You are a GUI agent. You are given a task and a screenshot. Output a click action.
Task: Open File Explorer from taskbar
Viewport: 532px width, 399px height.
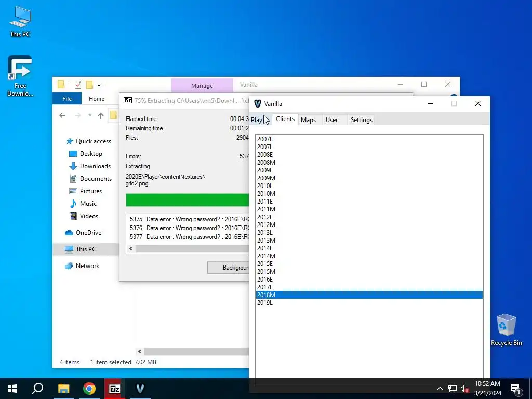(63, 389)
